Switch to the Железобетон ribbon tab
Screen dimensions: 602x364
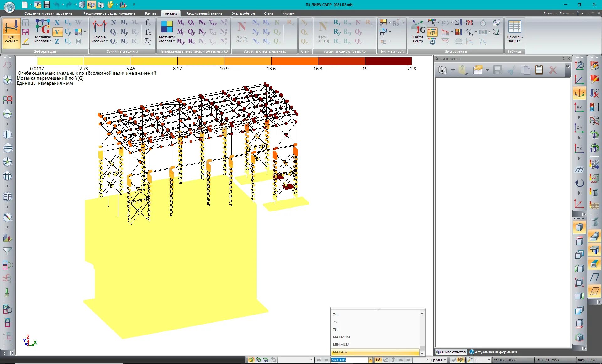point(243,13)
